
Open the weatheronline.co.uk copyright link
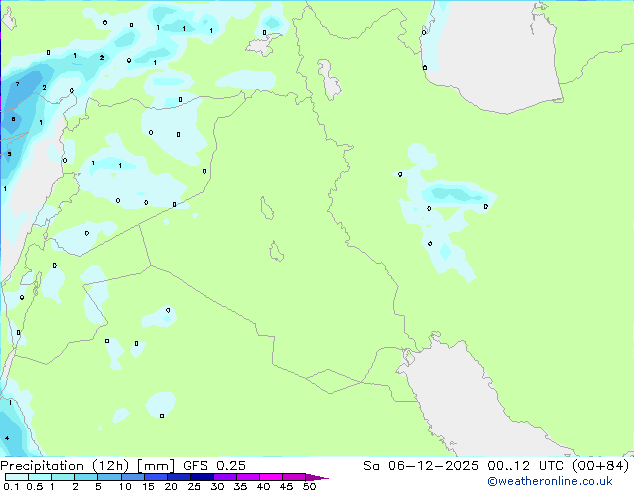coord(549,481)
